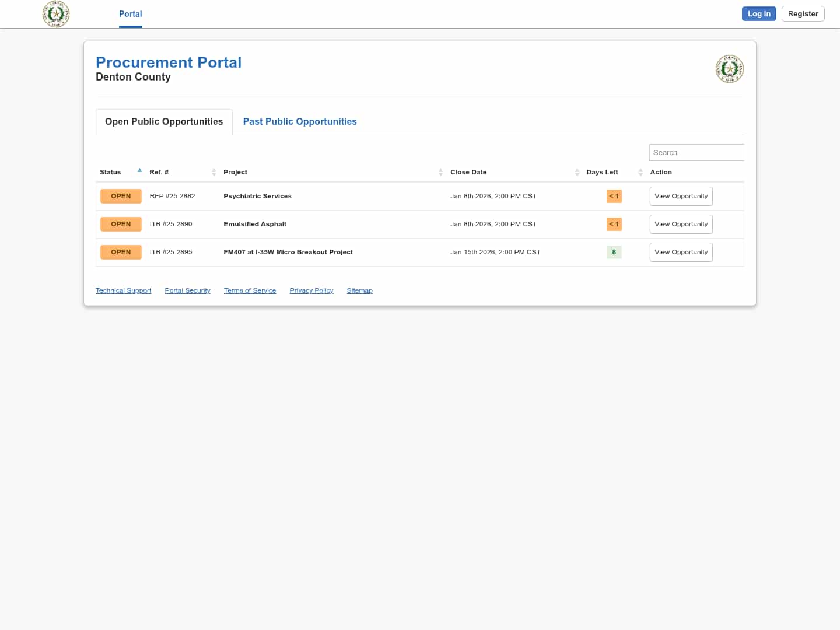The width and height of the screenshot is (840, 630).
Task: Click the ascending sort arrow on Status column
Action: pyautogui.click(x=139, y=170)
